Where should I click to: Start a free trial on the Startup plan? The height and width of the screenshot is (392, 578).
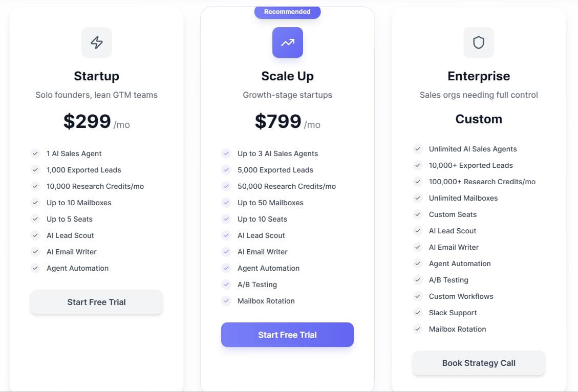(x=96, y=302)
